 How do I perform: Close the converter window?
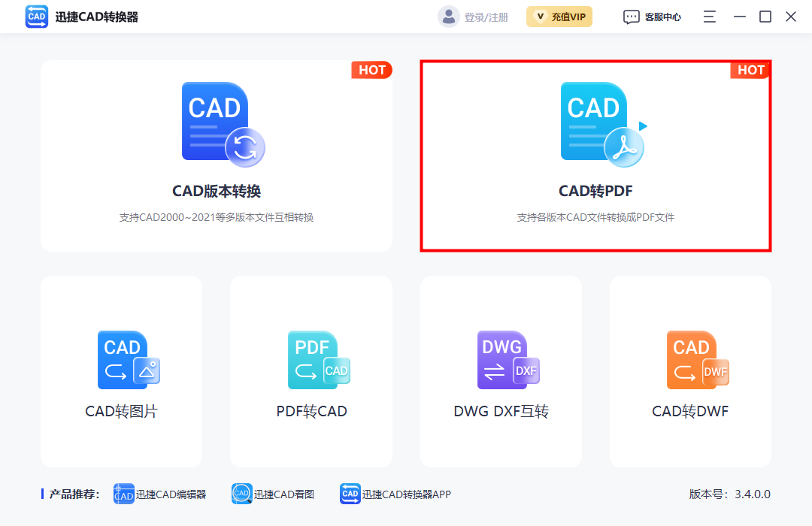pyautogui.click(x=791, y=17)
